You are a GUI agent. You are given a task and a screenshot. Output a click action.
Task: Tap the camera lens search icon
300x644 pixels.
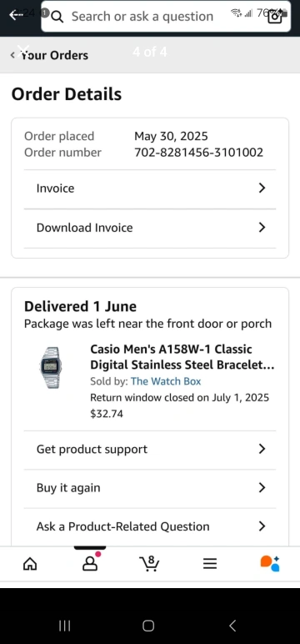[x=275, y=17]
